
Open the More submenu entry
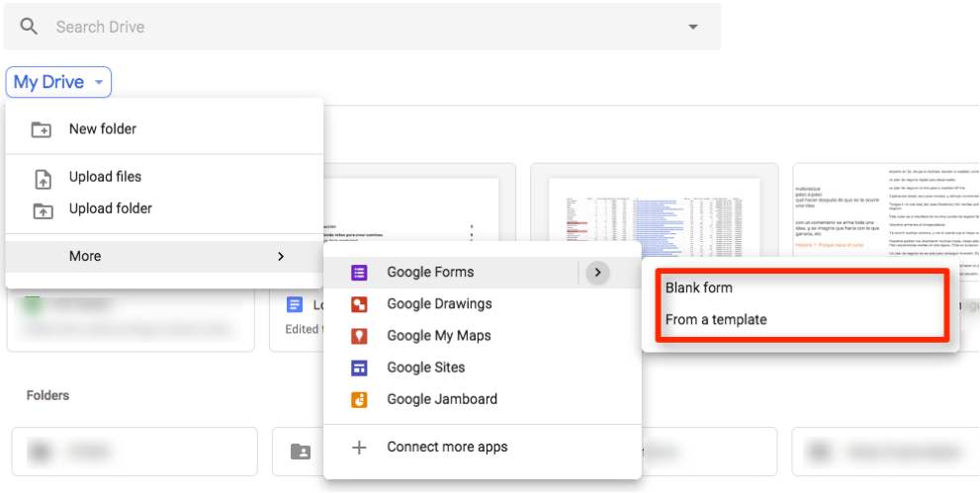[164, 257]
